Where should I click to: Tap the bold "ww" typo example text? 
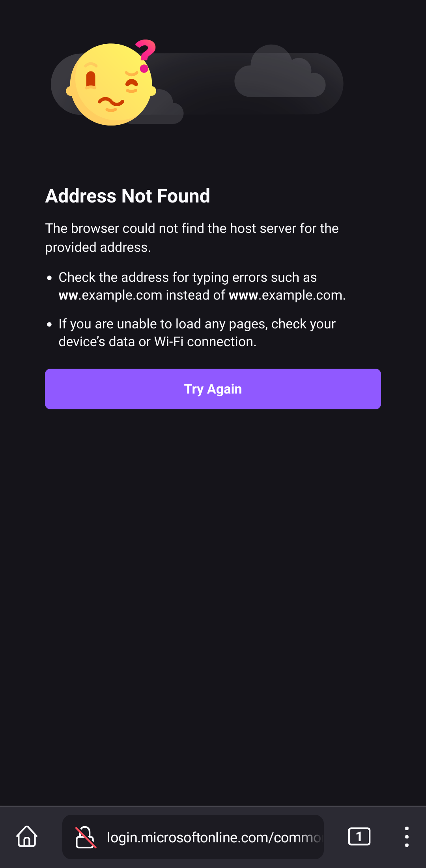pyautogui.click(x=68, y=295)
